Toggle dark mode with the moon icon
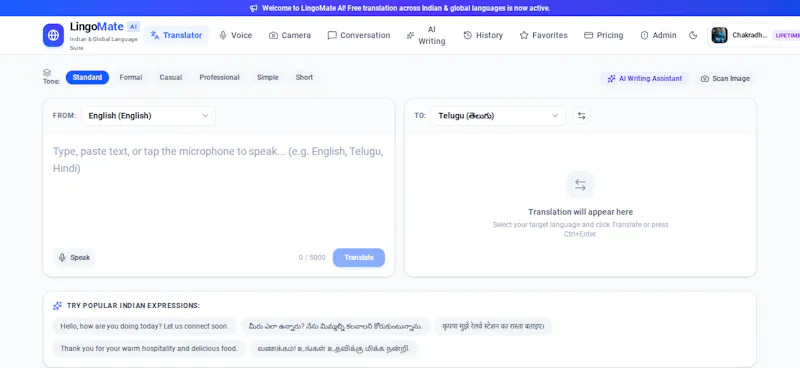 (693, 35)
